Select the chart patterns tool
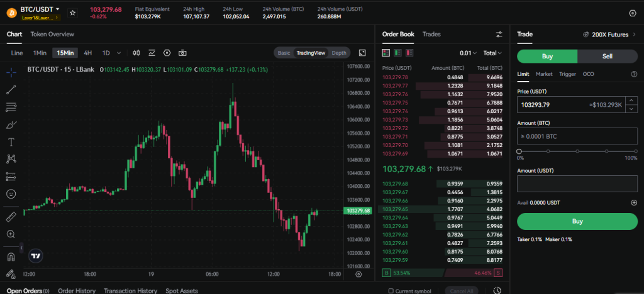Screen dimensions: 644x294 point(11,159)
